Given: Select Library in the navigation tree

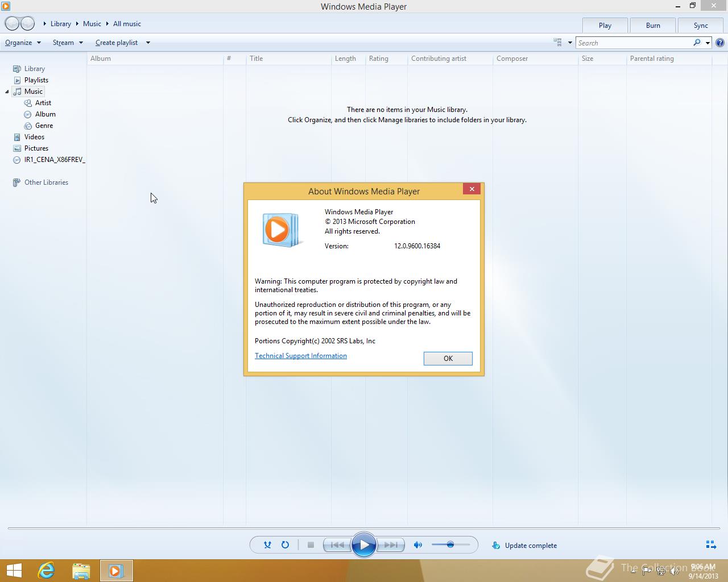Looking at the screenshot, I should click(x=34, y=69).
